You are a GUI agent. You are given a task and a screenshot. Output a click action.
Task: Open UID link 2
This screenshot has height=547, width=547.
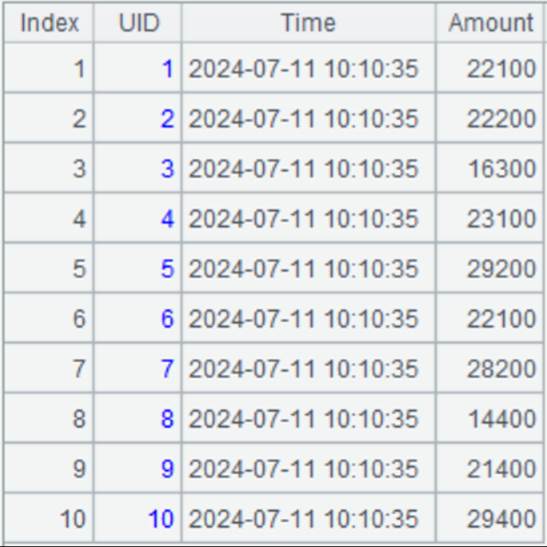(167, 119)
